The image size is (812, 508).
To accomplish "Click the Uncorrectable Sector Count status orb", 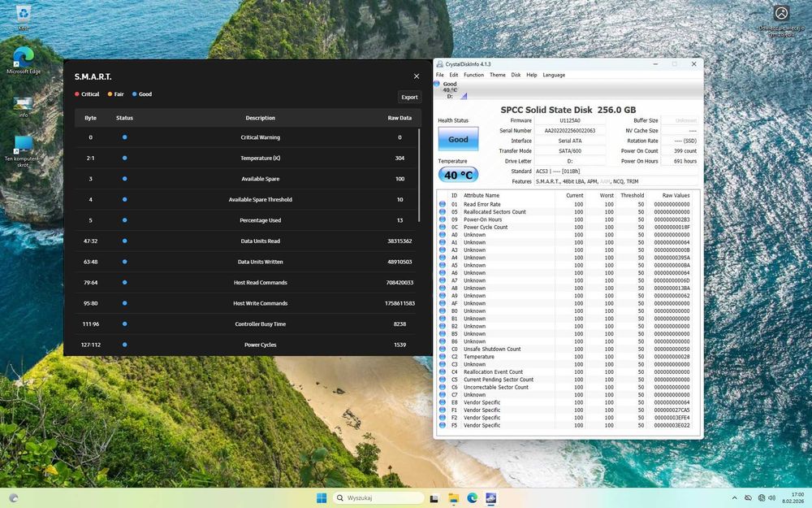I will pyautogui.click(x=443, y=387).
